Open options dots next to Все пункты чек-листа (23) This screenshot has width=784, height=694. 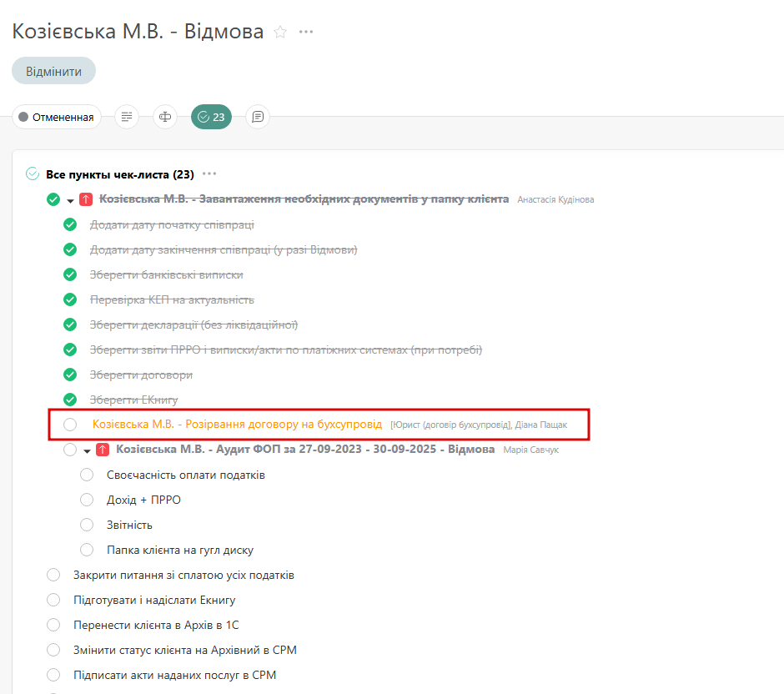coord(209,174)
